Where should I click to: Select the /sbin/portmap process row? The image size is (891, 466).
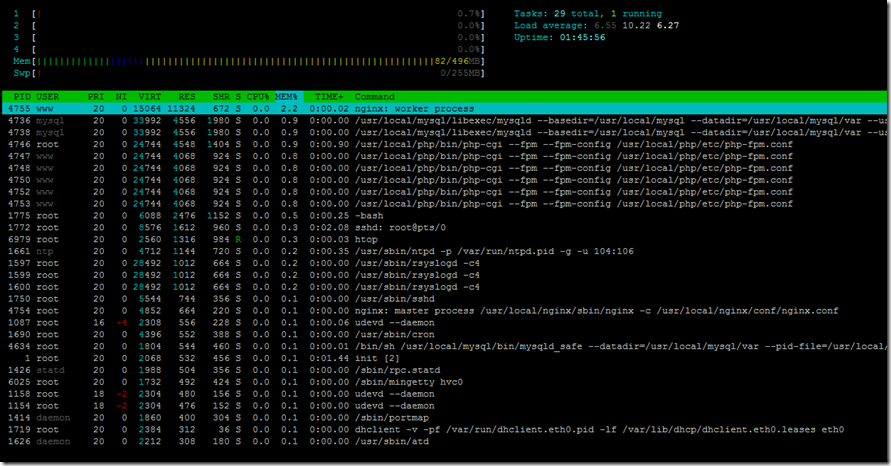pyautogui.click(x=444, y=418)
